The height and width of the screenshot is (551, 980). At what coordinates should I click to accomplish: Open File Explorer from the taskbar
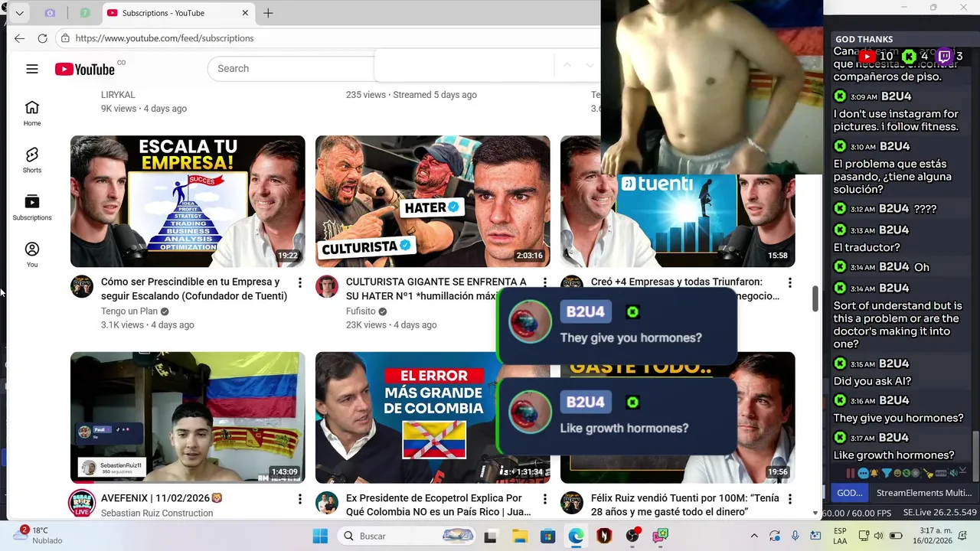[x=519, y=536]
